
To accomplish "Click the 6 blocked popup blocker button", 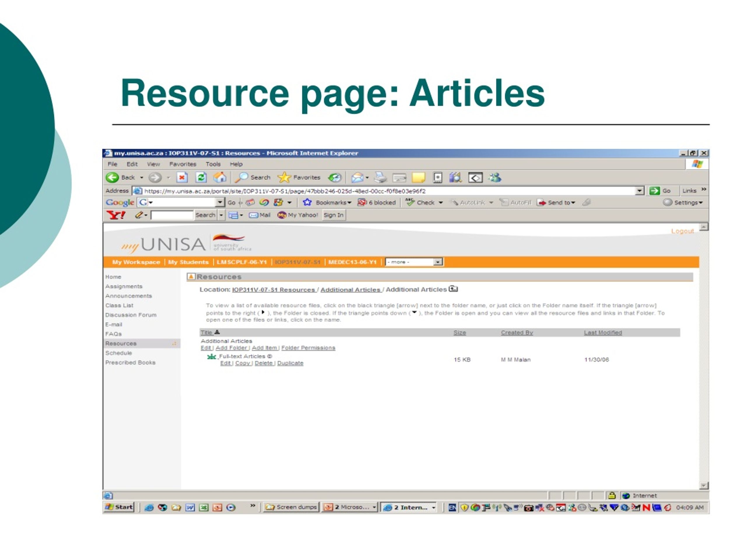I will coord(376,202).
